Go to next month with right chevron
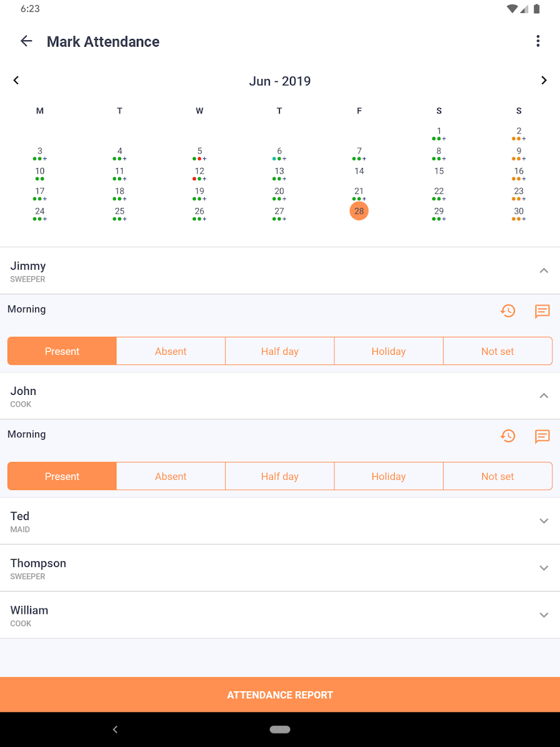This screenshot has height=747, width=560. point(544,80)
